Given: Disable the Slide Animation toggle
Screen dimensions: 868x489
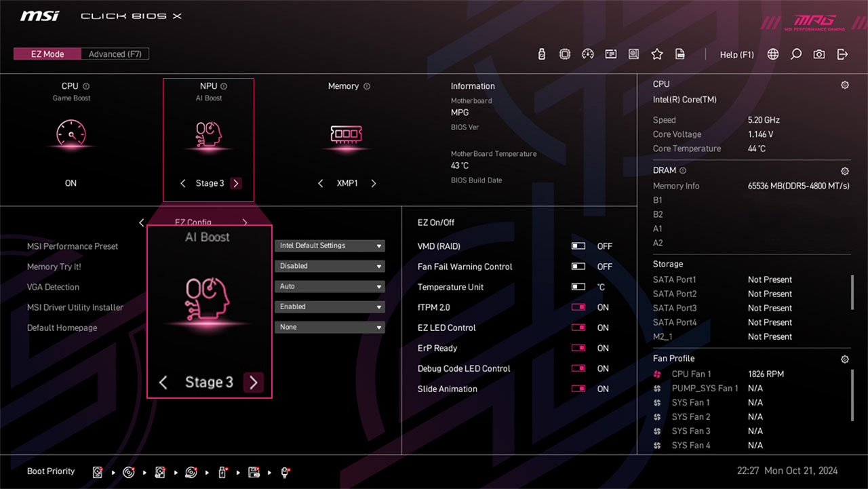Looking at the screenshot, I should 578,389.
